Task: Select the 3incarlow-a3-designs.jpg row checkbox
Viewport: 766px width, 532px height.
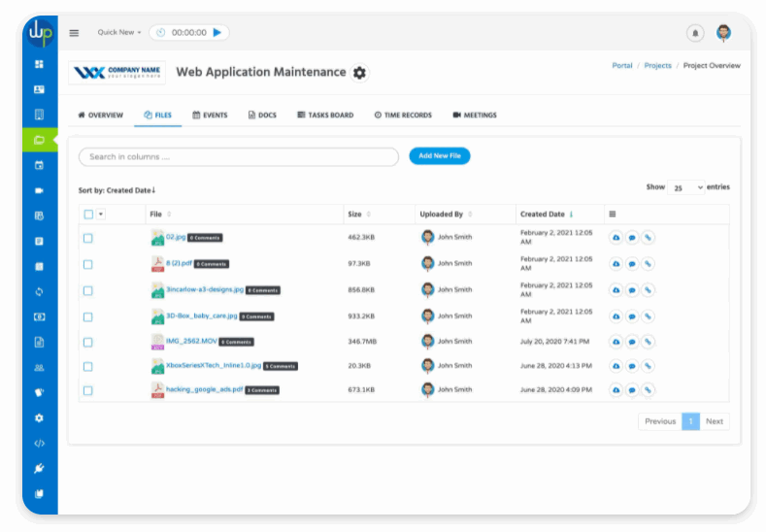Action: pyautogui.click(x=88, y=290)
